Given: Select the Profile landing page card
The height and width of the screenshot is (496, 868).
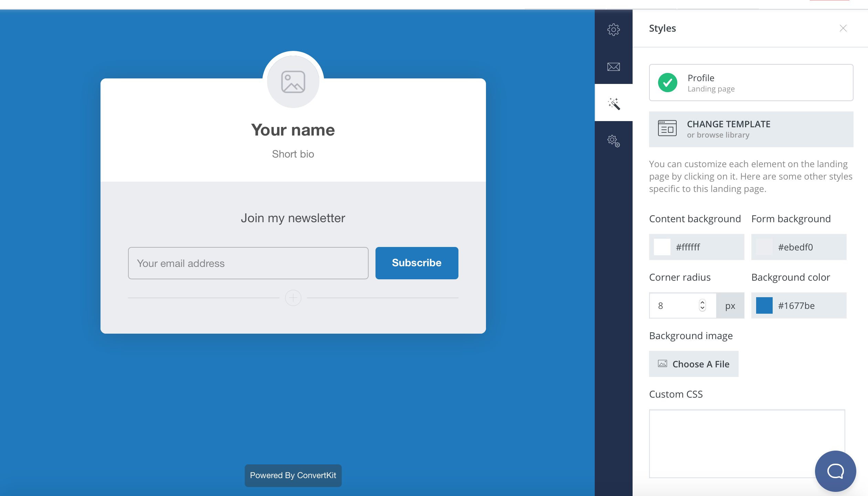Looking at the screenshot, I should [751, 83].
